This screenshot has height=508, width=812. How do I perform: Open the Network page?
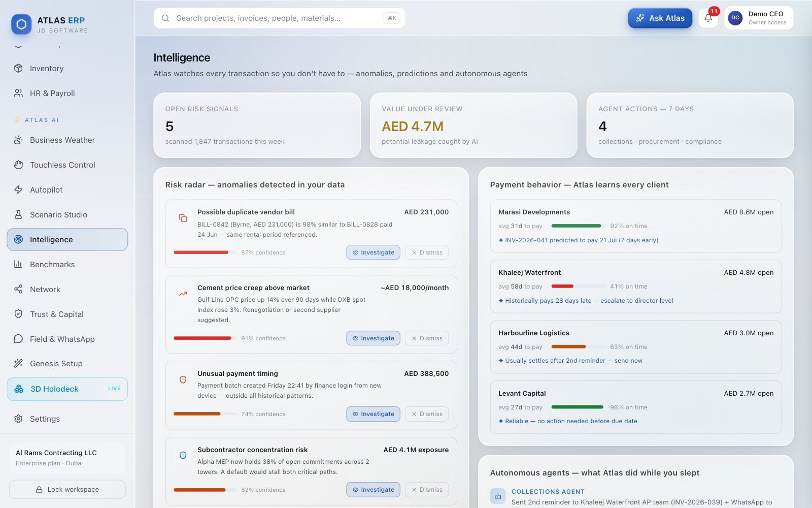(67, 290)
